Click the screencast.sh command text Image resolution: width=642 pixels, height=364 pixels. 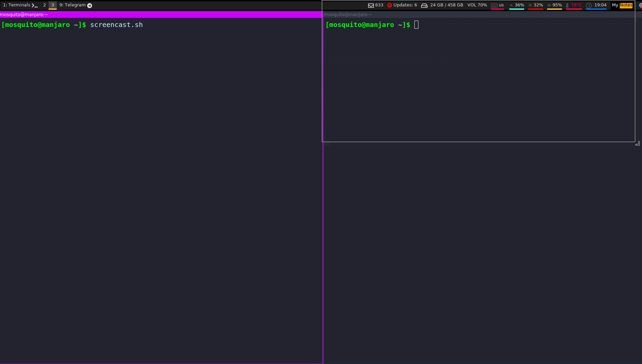(x=117, y=25)
